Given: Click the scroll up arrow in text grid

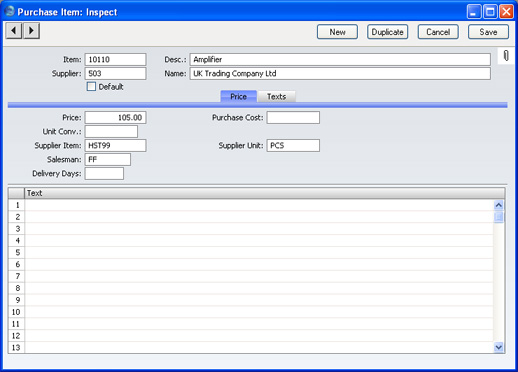Looking at the screenshot, I should click(499, 205).
